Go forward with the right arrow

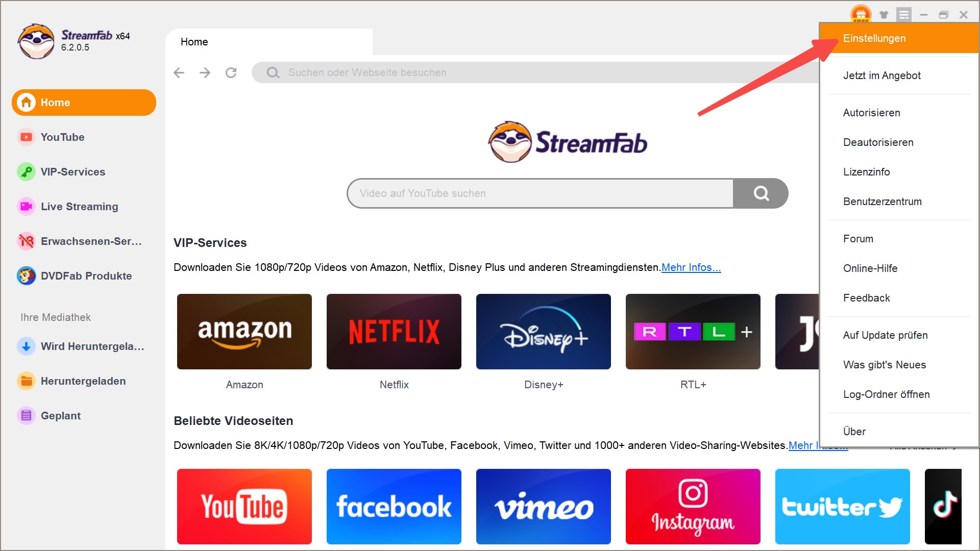tap(205, 72)
